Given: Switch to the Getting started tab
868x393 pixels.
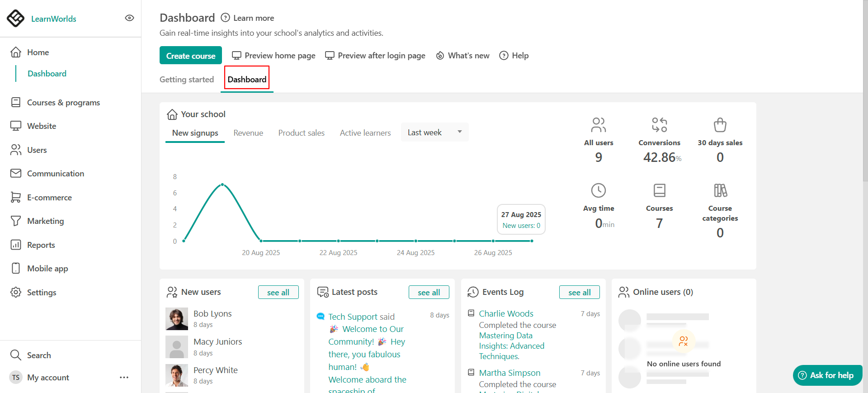Looking at the screenshot, I should (x=187, y=80).
